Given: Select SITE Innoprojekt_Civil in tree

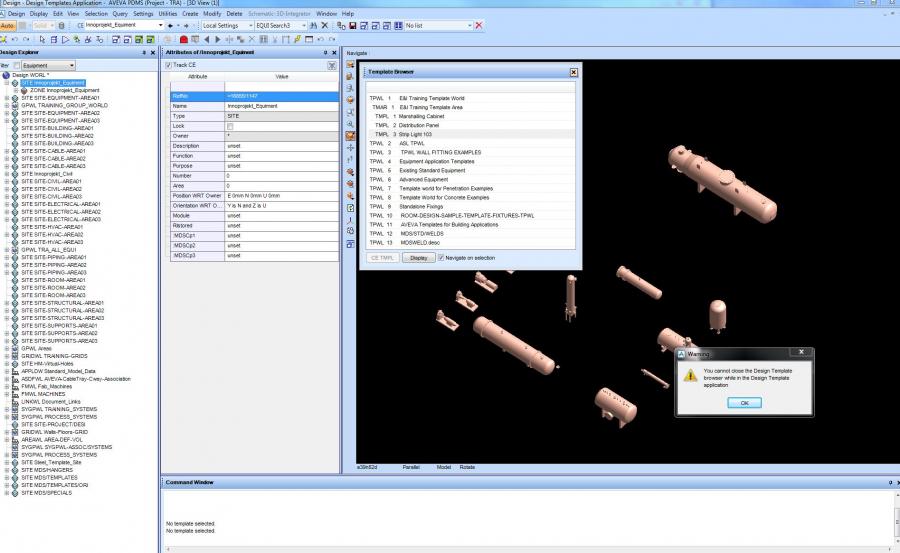Looking at the screenshot, I should (47, 174).
